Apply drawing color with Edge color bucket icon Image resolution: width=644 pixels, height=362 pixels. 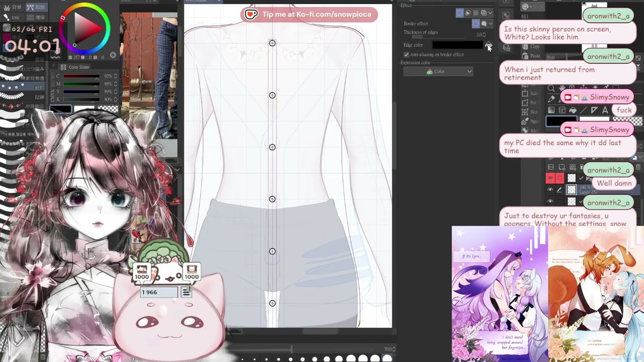[489, 45]
